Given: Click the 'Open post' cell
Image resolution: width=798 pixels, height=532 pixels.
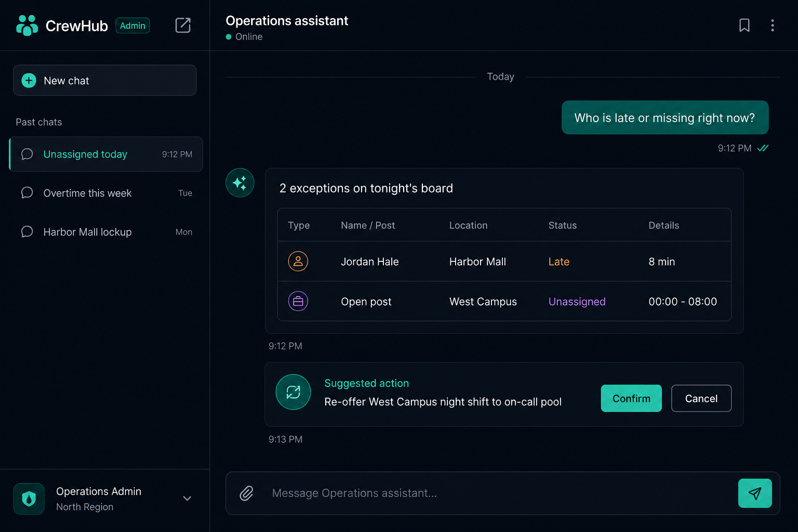Looking at the screenshot, I should 366,302.
